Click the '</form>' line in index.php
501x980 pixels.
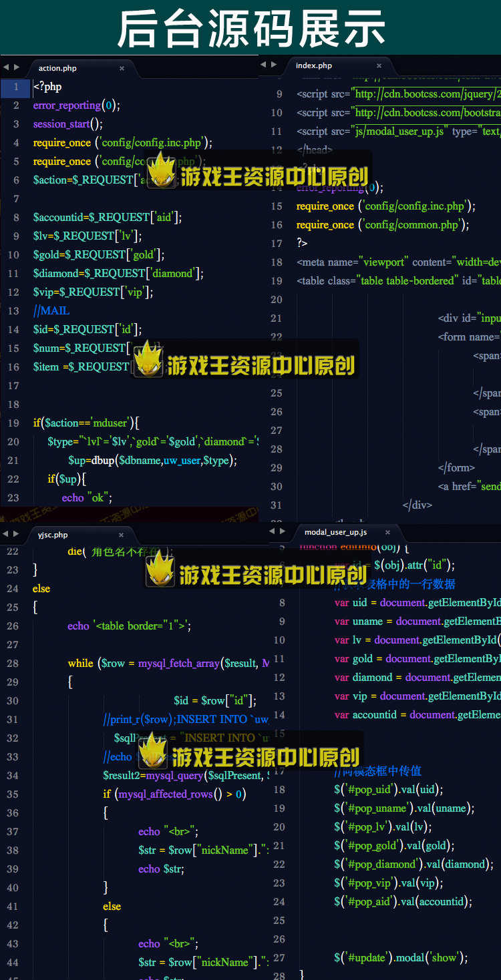457,468
